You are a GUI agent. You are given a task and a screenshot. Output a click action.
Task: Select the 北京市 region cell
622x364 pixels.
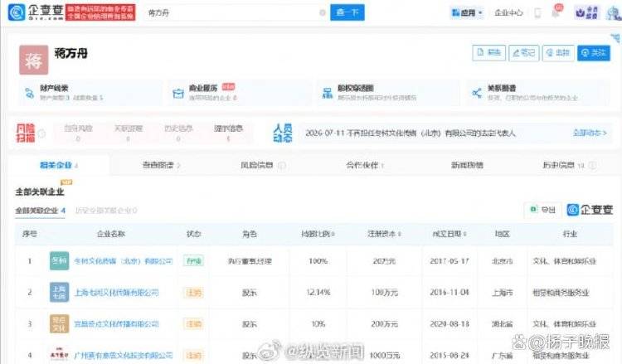click(503, 261)
